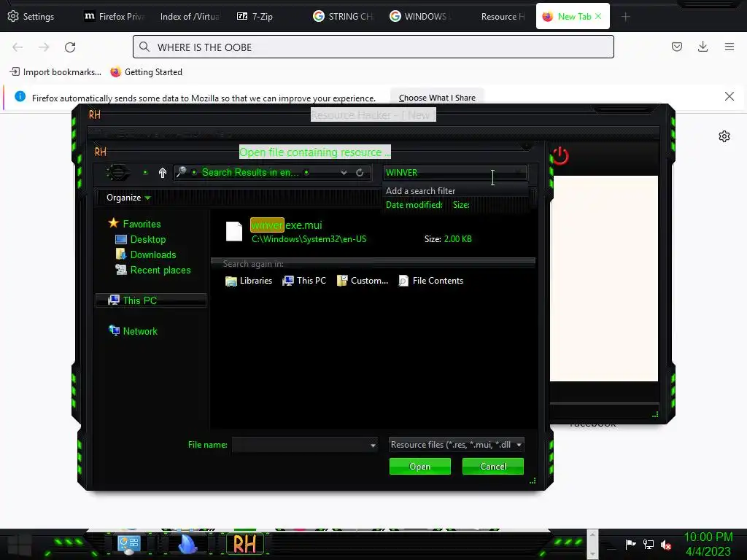This screenshot has width=747, height=560.
Task: Open the Firefox hamburger menu
Action: (729, 47)
